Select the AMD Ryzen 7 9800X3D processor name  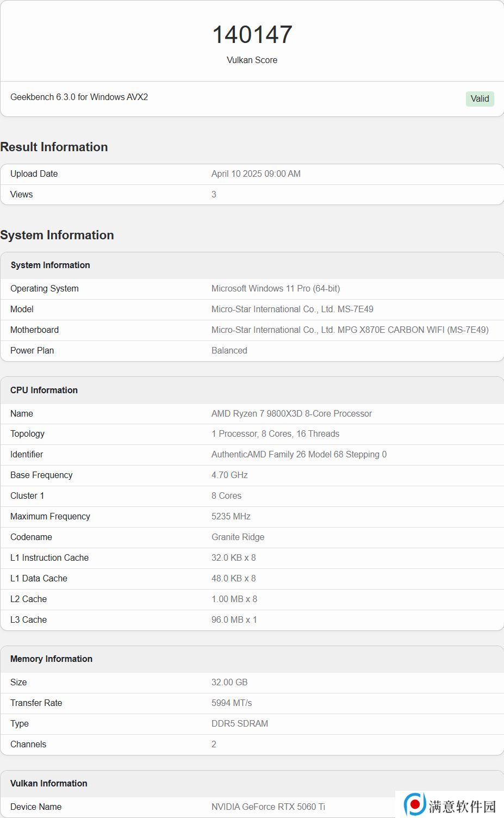tap(291, 413)
